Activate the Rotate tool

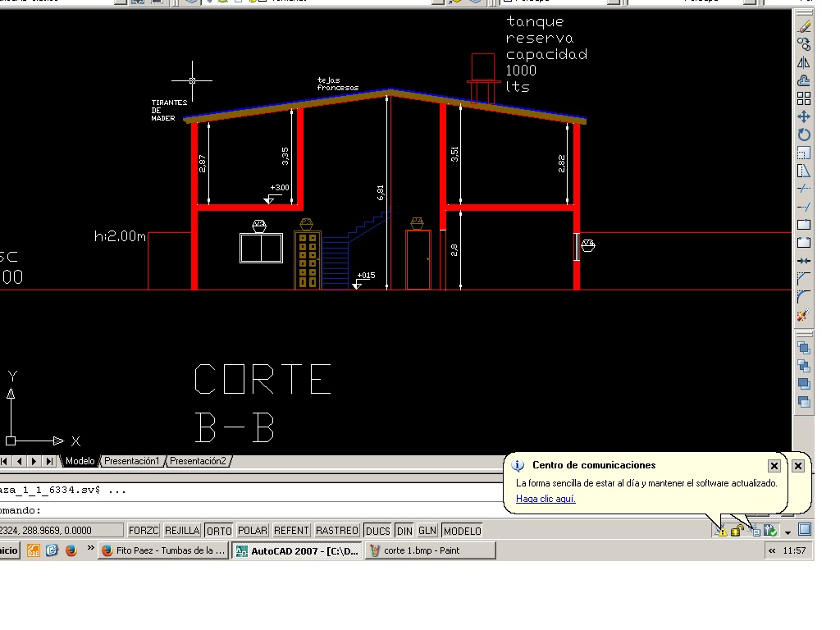804,134
